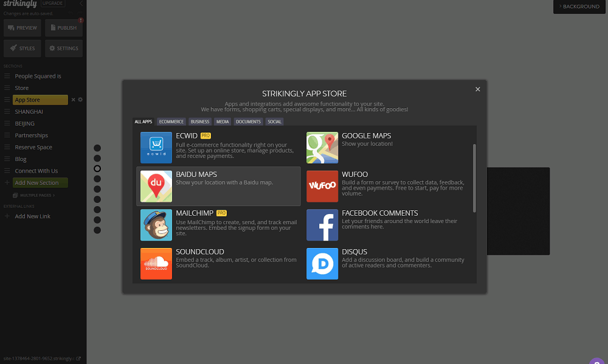Click the Strikingly logo
608x364 pixels.
[x=20, y=4]
